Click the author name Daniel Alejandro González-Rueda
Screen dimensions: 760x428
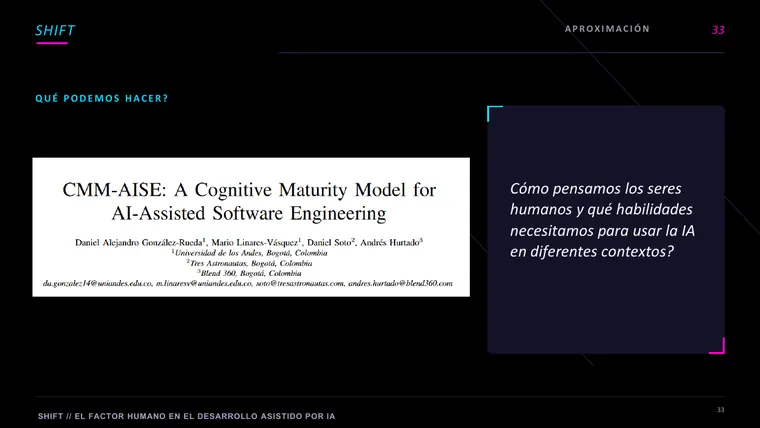point(140,242)
